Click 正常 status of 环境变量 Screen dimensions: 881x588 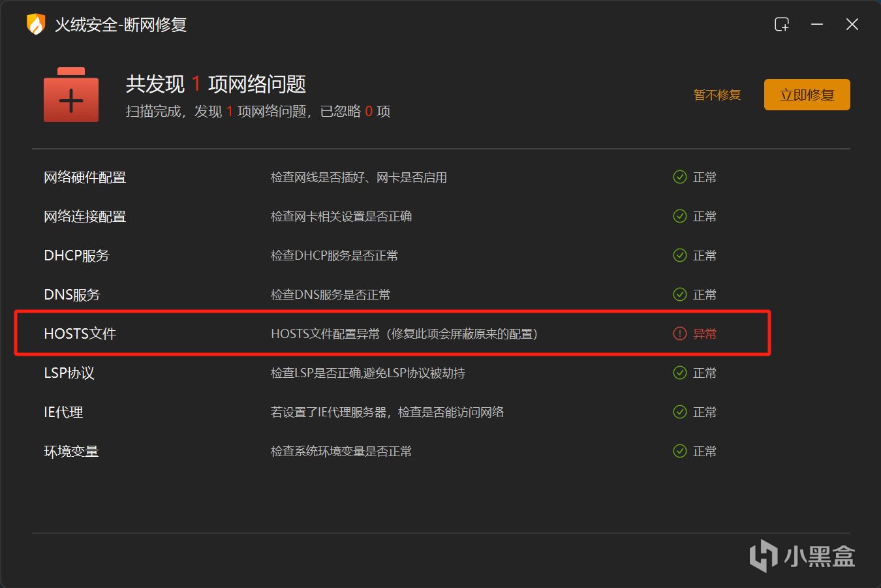705,451
